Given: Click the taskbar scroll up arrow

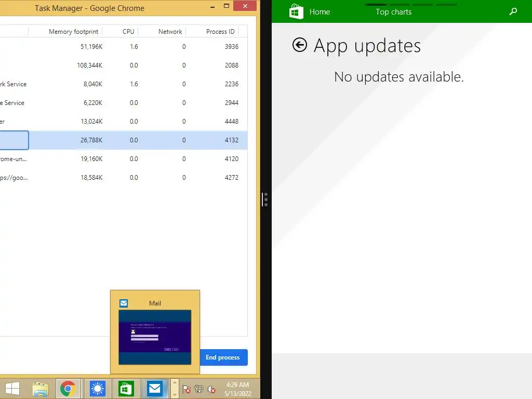Looking at the screenshot, I should click(175, 383).
